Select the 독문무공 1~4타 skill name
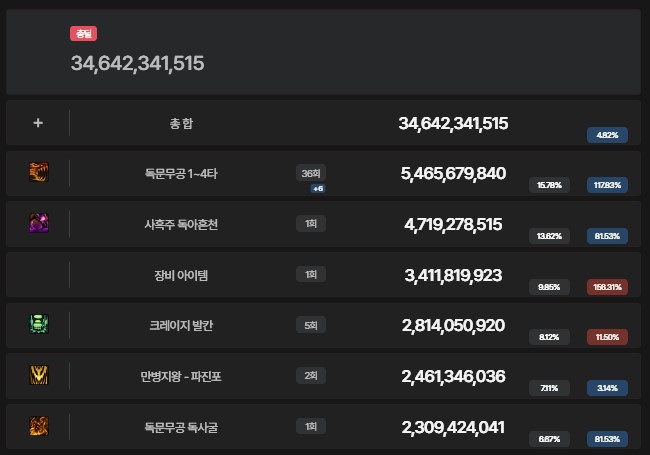This screenshot has height=455, width=650. point(181,174)
